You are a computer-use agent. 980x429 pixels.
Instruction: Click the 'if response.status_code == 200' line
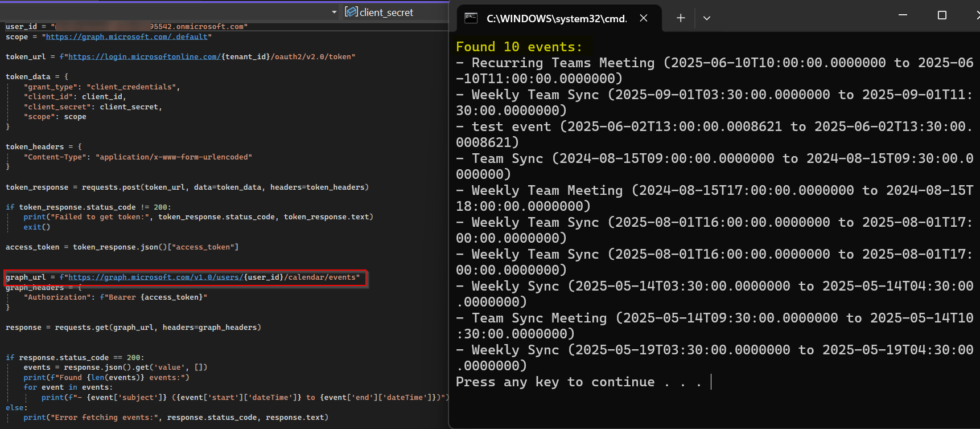(75, 358)
